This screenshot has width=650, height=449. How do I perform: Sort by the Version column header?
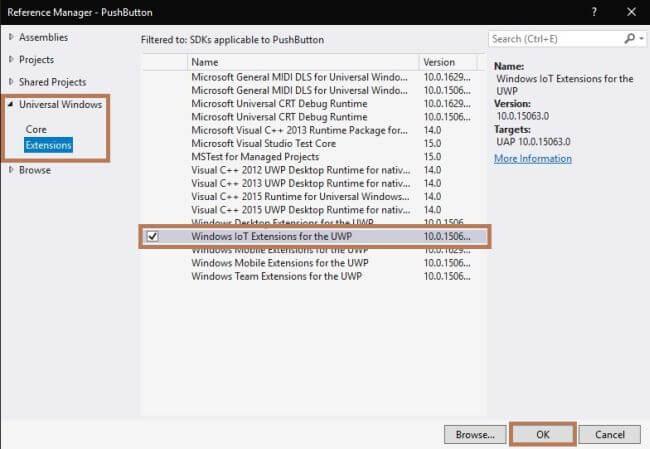coord(448,62)
